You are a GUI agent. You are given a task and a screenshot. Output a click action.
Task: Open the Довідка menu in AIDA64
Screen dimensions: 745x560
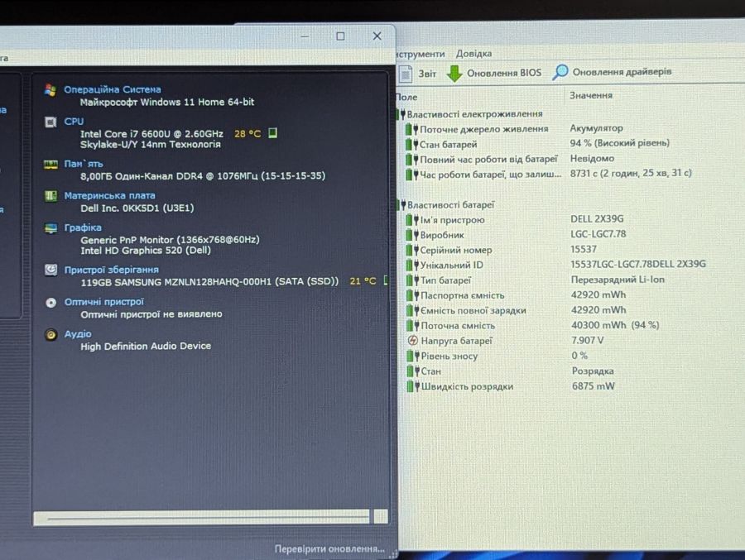473,54
